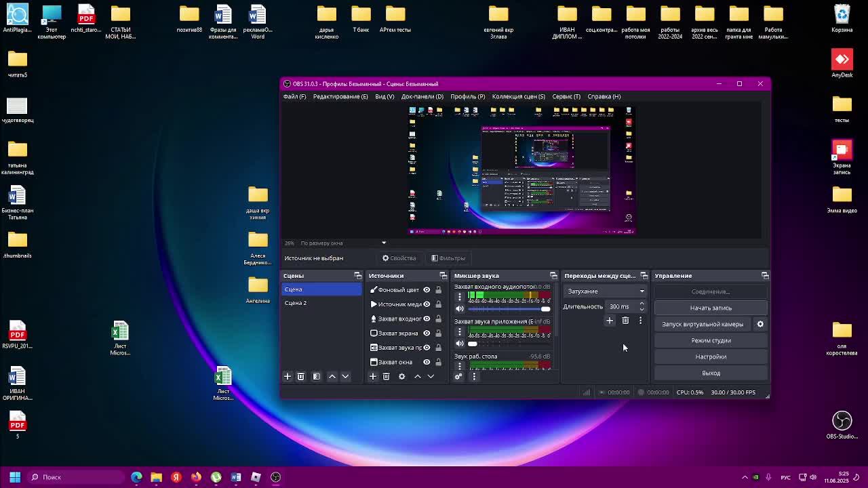Add a new scene with the plus icon

click(x=288, y=376)
